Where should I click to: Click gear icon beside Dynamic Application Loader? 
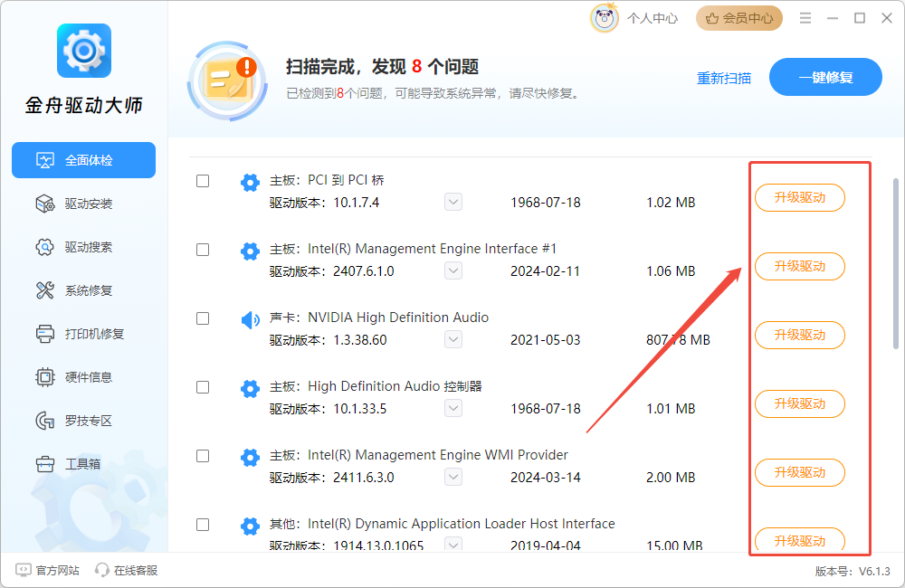[250, 526]
